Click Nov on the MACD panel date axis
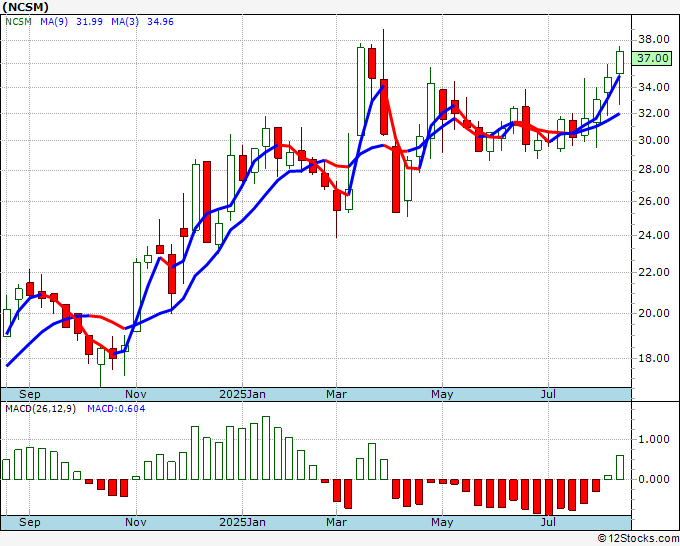 136,522
